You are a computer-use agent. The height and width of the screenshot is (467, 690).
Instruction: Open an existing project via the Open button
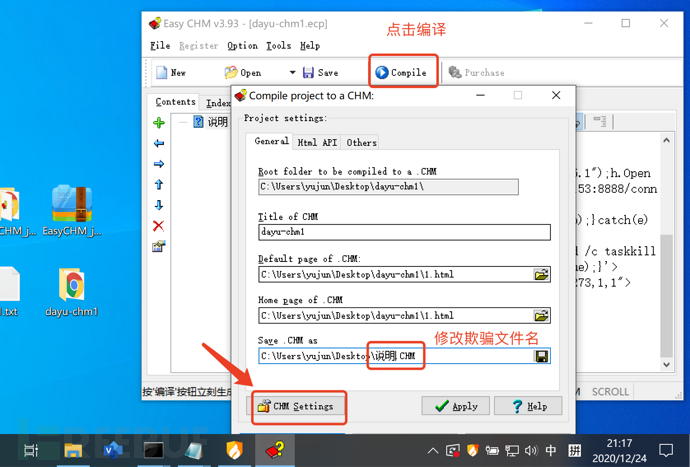point(243,73)
